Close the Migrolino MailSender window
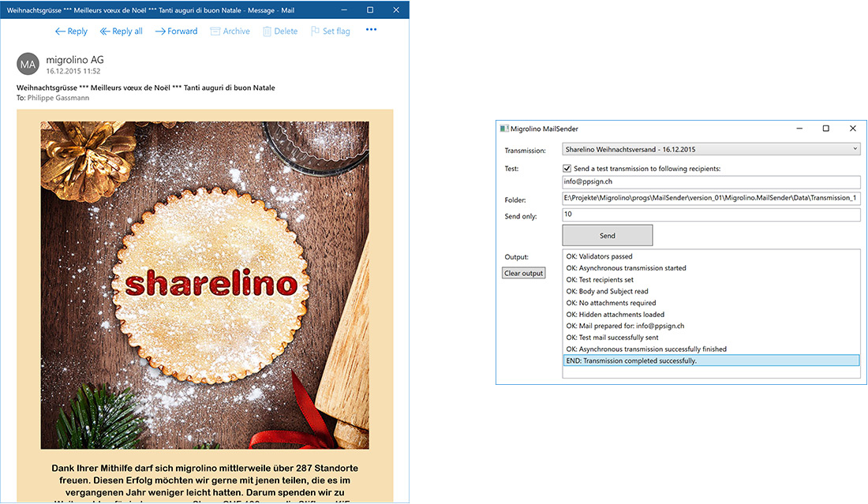868x504 pixels. pyautogui.click(x=852, y=129)
